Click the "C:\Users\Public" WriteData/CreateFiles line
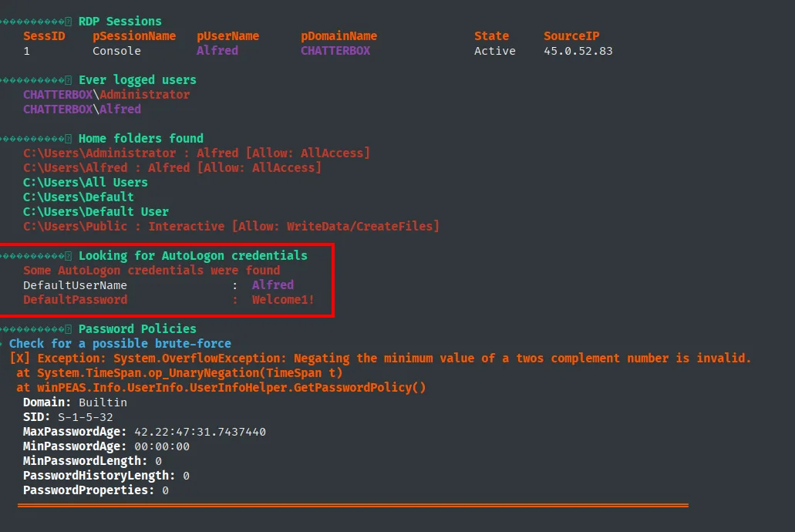Screen dimensions: 795x532 (x=231, y=226)
